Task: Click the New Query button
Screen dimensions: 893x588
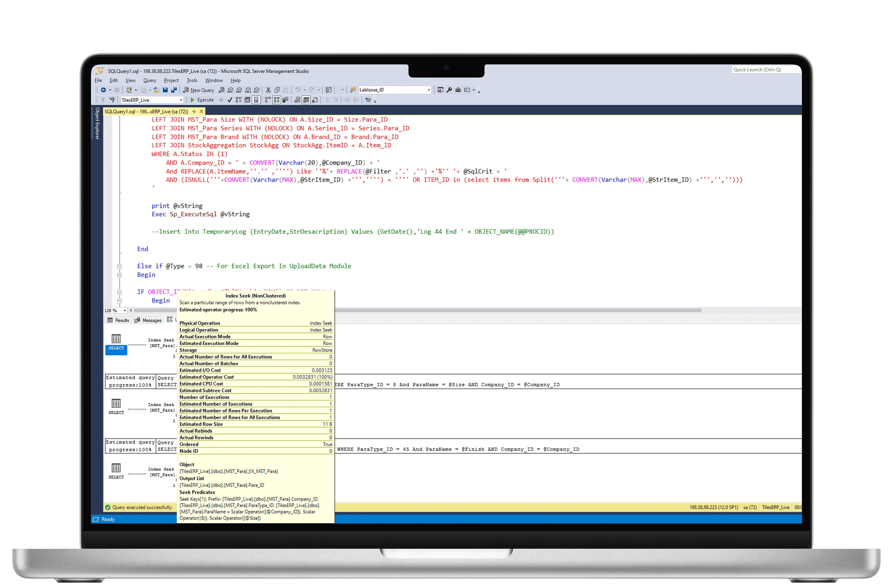Action: (x=199, y=90)
